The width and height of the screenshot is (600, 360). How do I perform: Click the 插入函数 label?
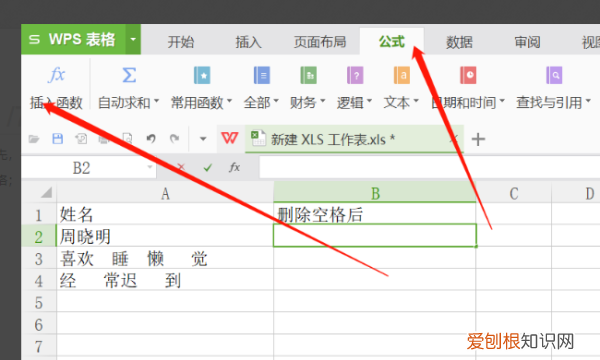click(56, 103)
